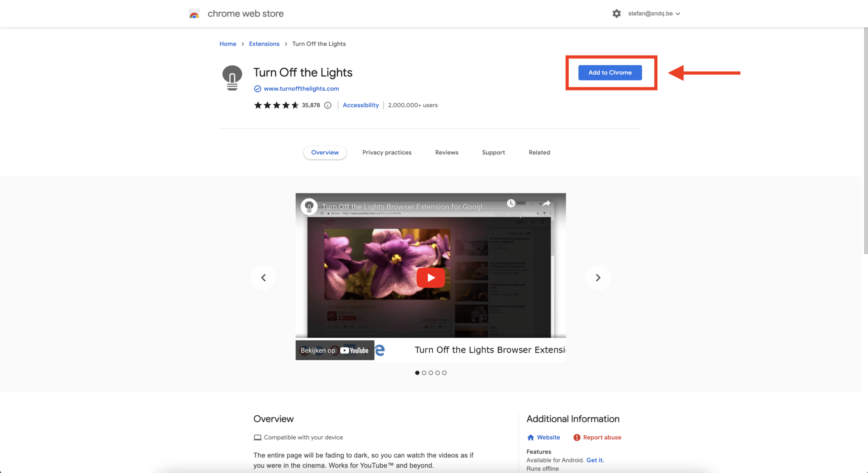
Task: Select the fifth carousel dot
Action: [444, 373]
